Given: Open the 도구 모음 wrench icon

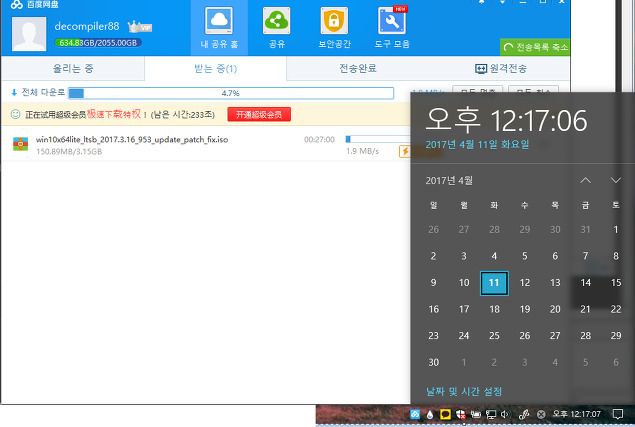Looking at the screenshot, I should coord(392,21).
